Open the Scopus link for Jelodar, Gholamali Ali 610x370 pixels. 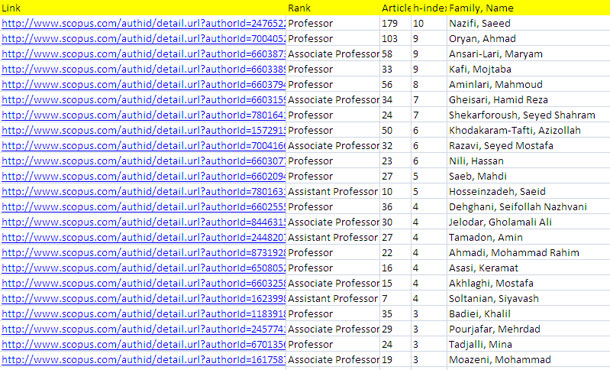tap(143, 222)
